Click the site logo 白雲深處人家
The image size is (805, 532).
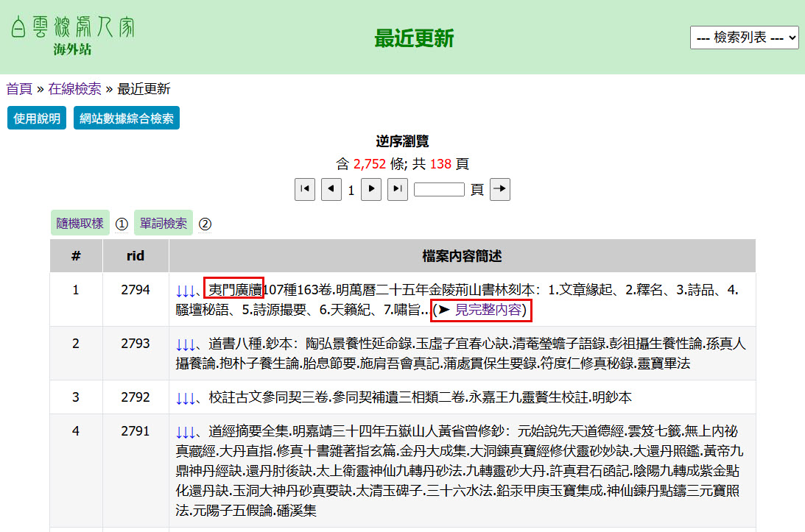click(72, 29)
